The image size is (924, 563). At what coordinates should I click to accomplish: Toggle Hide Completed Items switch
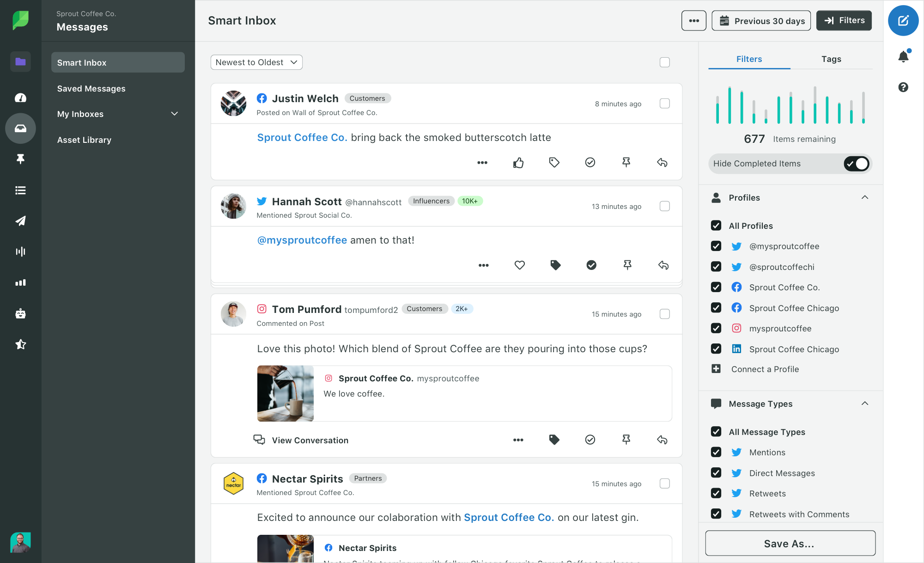pos(857,164)
